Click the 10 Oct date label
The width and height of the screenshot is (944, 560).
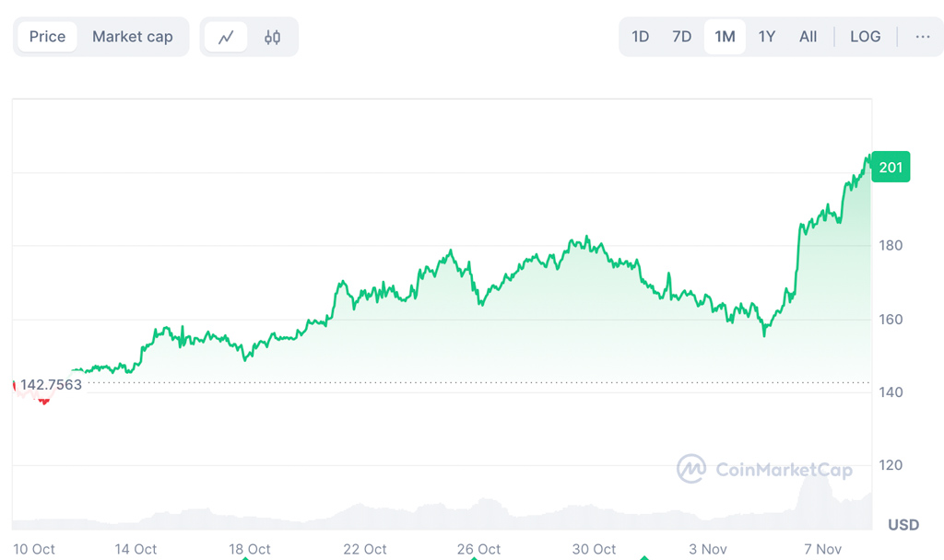pyautogui.click(x=34, y=549)
